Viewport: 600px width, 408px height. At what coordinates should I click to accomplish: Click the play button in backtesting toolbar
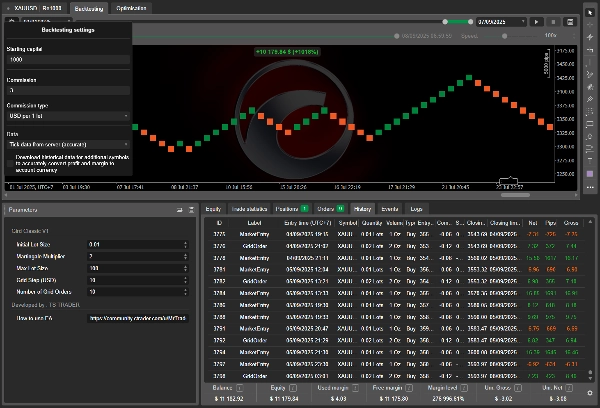click(x=536, y=21)
